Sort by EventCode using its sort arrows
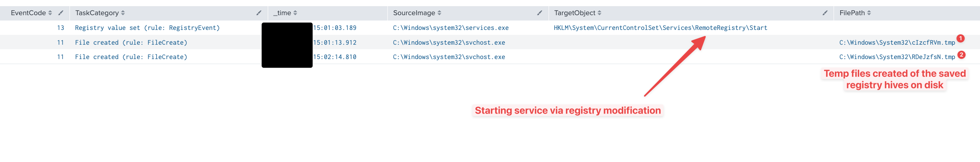The height and width of the screenshot is (162, 980). (x=50, y=13)
